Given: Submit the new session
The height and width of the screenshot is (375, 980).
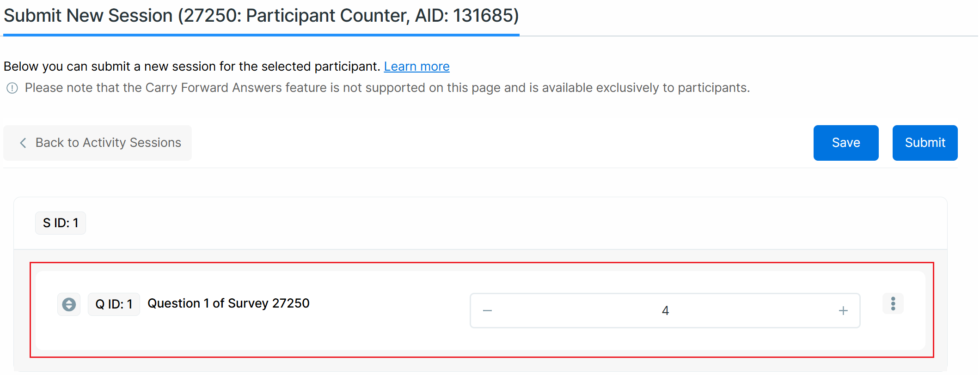Looking at the screenshot, I should pos(925,143).
